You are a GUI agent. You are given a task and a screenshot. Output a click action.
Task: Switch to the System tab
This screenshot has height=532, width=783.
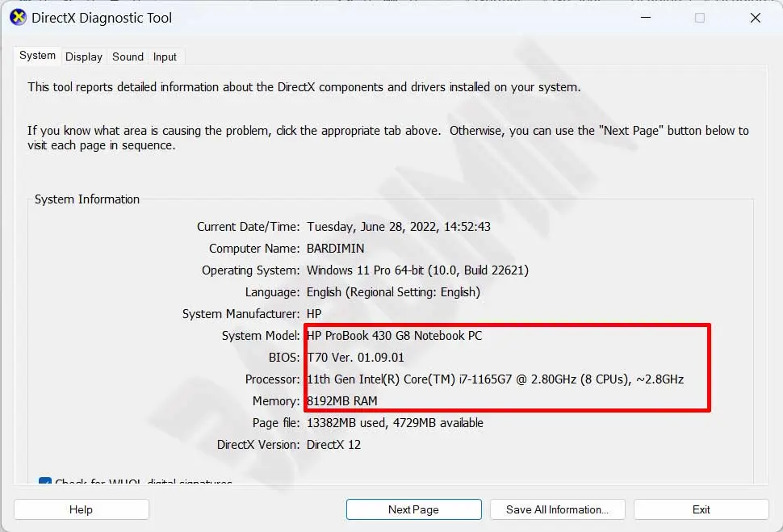pos(37,56)
